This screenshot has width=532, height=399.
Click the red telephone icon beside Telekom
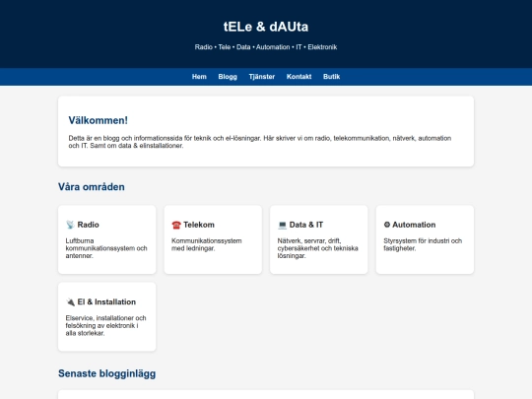(176, 225)
